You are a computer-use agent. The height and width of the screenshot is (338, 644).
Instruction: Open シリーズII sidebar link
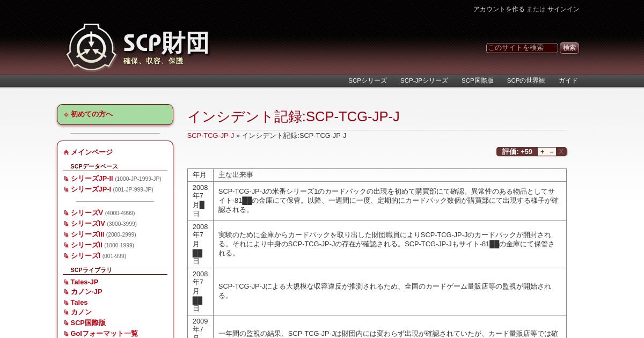pyautogui.click(x=86, y=245)
